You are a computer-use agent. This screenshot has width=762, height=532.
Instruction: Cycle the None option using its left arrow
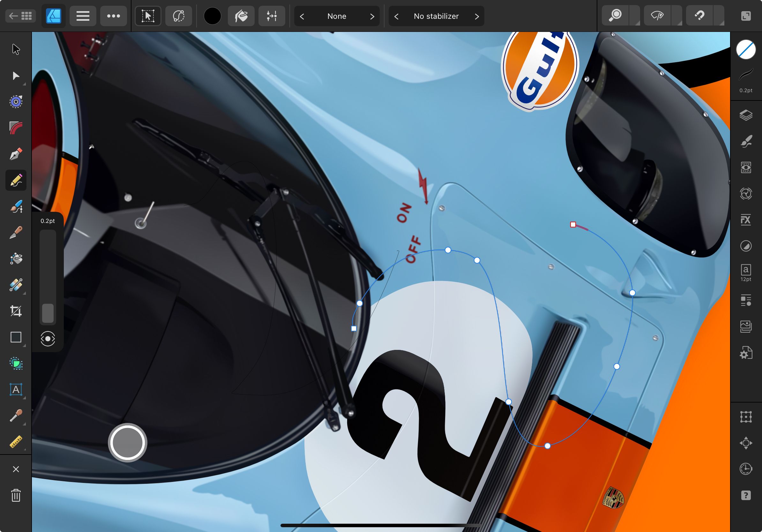(302, 16)
